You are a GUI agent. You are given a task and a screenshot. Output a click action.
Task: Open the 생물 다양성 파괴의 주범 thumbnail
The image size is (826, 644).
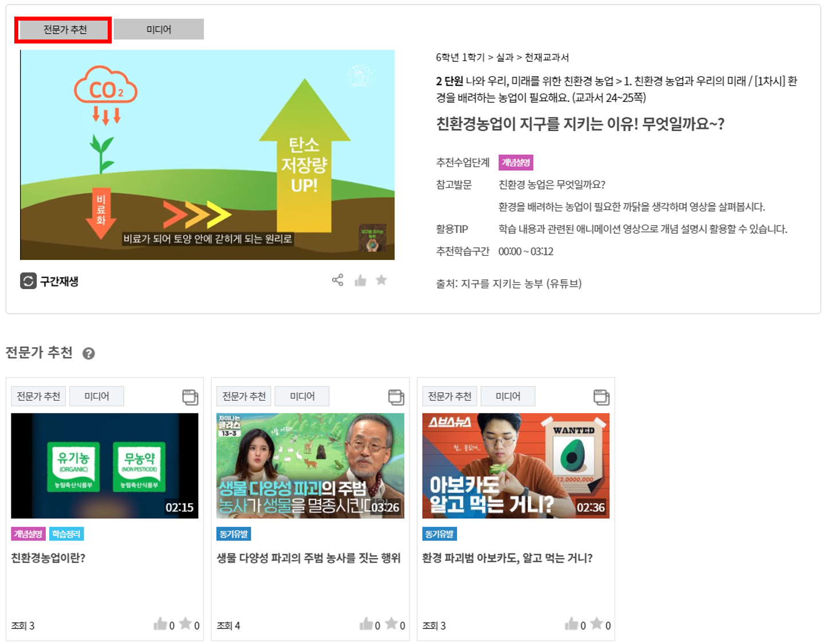click(310, 466)
